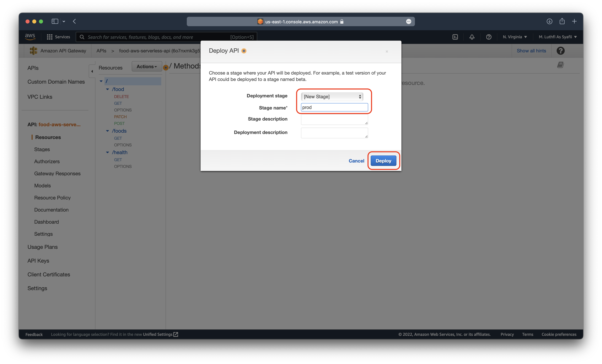Collapse the left navigation panel arrow
Screen dimensions: 602x364
click(92, 71)
